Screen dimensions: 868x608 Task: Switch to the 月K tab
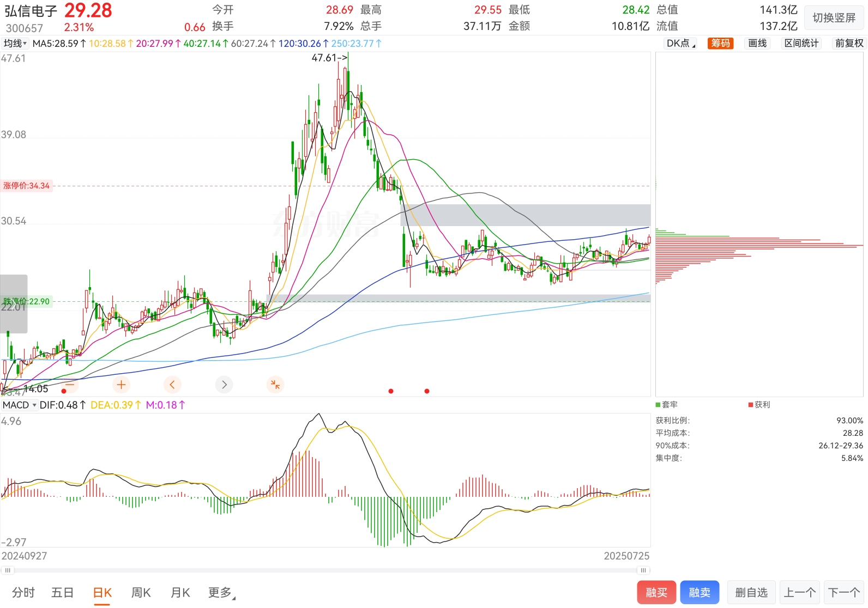tap(180, 592)
